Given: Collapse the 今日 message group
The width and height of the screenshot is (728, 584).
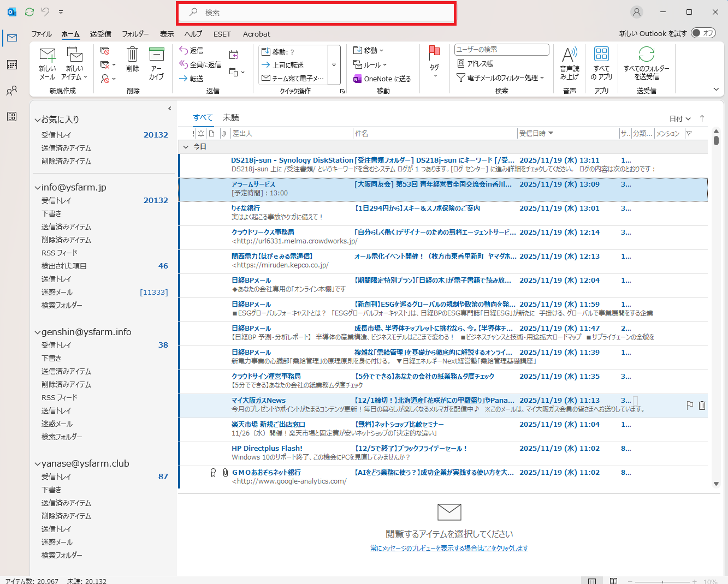Looking at the screenshot, I should coord(186,147).
